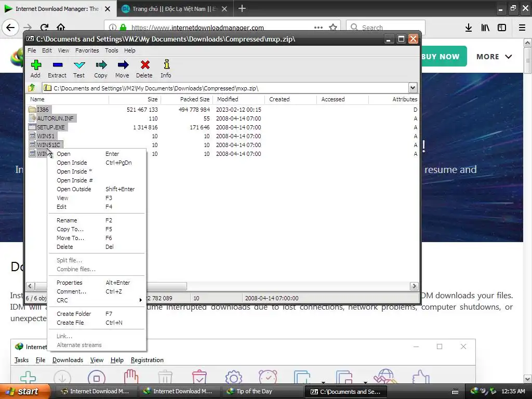Sort by the Accessed column header
The image size is (532, 399).
(x=342, y=99)
